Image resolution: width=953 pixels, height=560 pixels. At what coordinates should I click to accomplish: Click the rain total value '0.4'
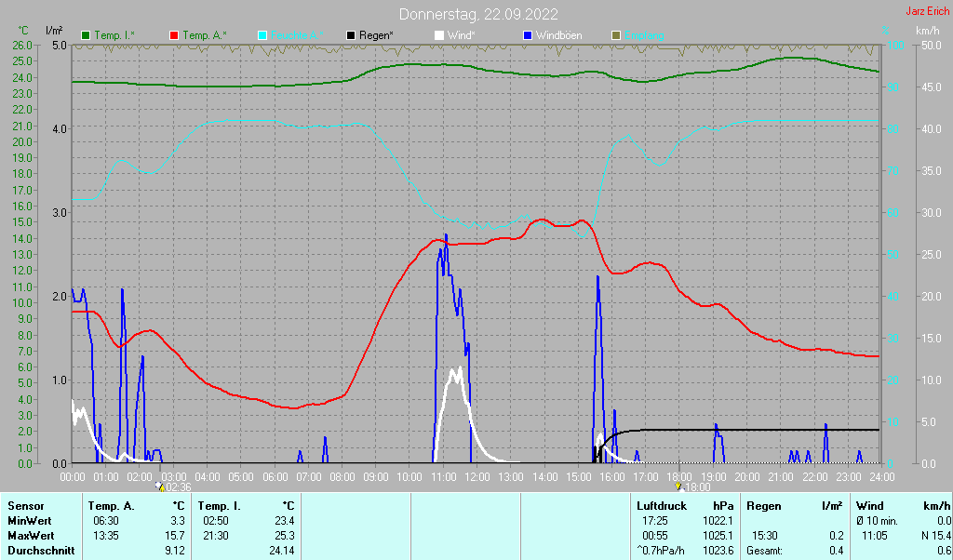point(837,551)
